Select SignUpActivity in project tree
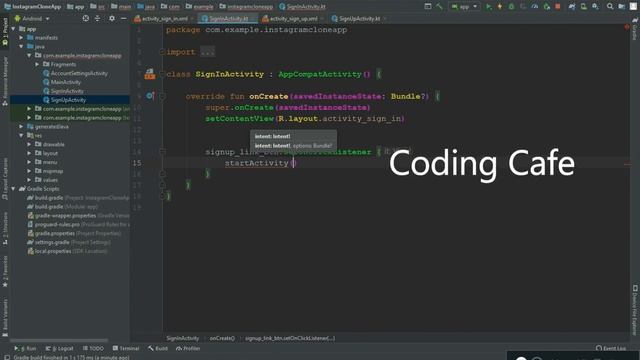 click(64, 100)
